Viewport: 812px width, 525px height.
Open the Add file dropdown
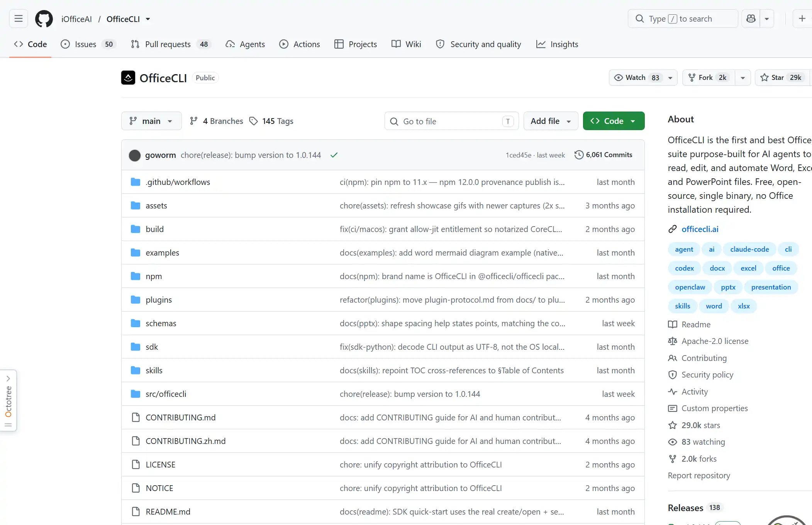[551, 121]
